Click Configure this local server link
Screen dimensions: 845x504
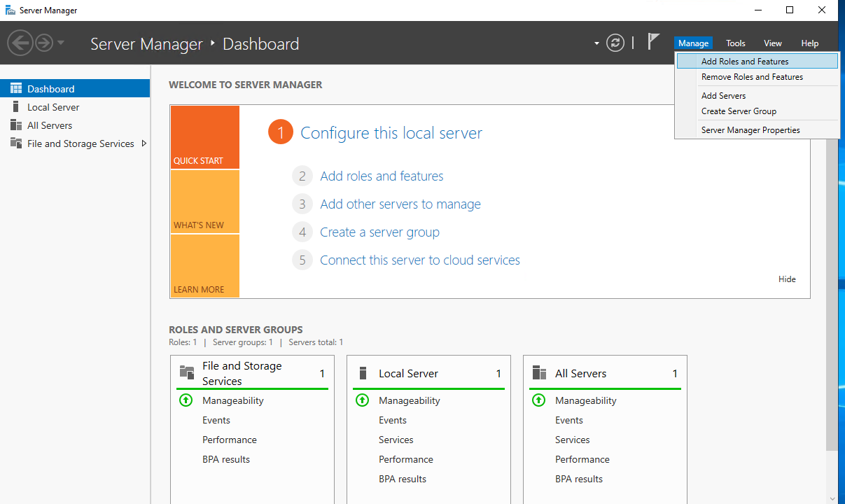pos(391,133)
